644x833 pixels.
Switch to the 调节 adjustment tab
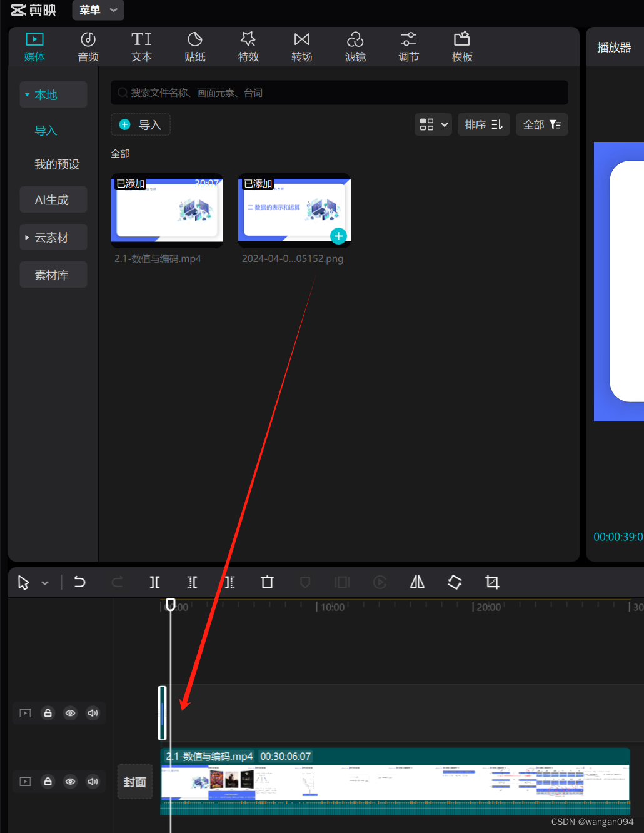click(x=408, y=48)
